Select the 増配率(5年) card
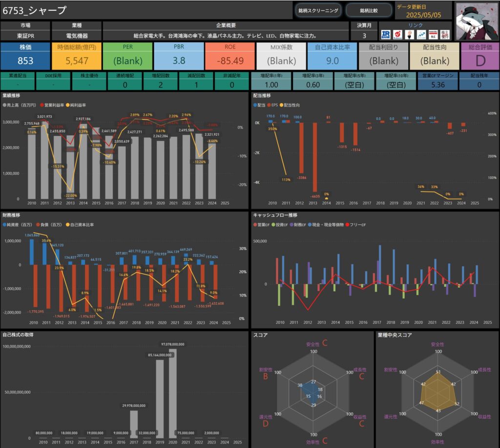500x448 pixels. click(x=354, y=81)
